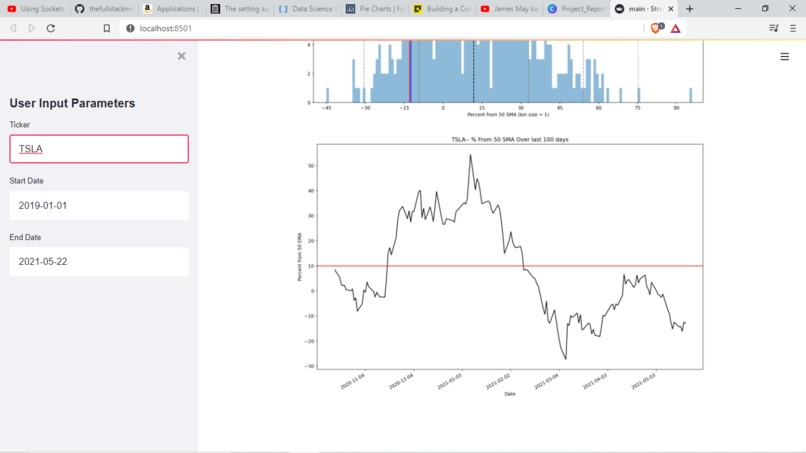Bookmark this page via bookmark icon
Screen dimensions: 806x453
point(106,28)
